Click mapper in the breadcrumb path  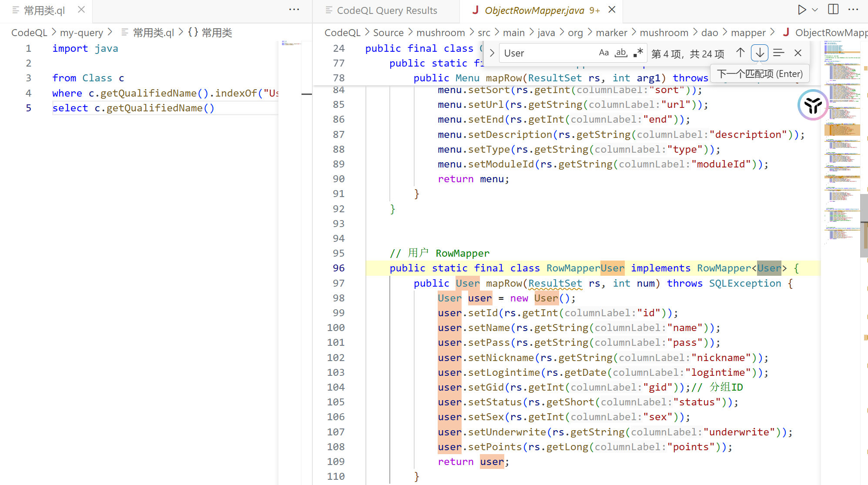[x=748, y=33]
